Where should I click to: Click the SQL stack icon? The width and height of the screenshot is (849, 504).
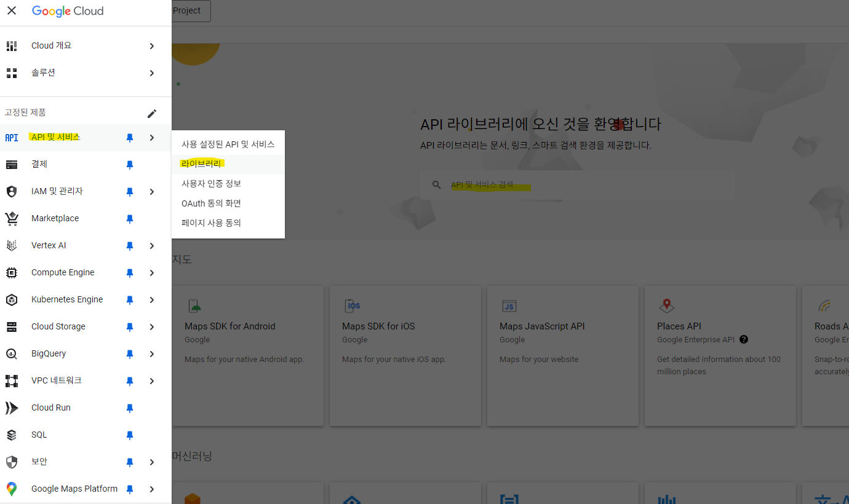(x=12, y=435)
